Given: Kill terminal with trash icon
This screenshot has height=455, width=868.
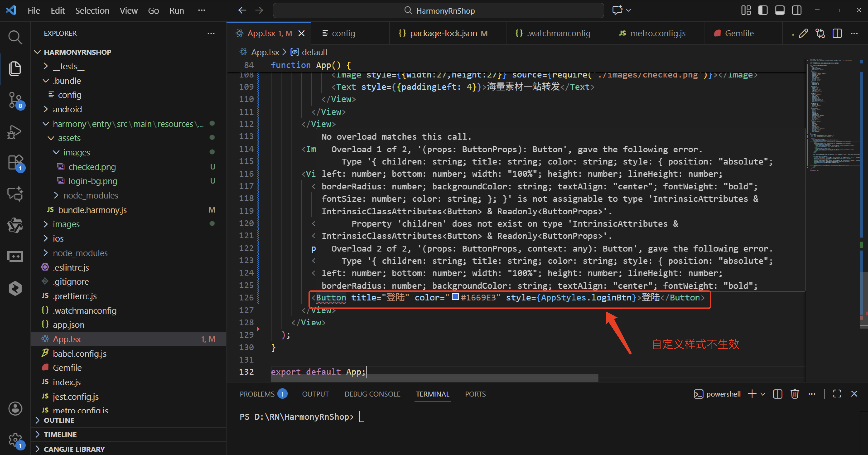Looking at the screenshot, I should tap(795, 394).
